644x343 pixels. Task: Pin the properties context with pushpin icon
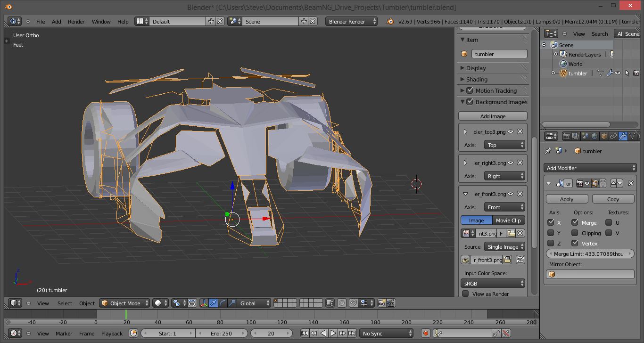pos(548,151)
